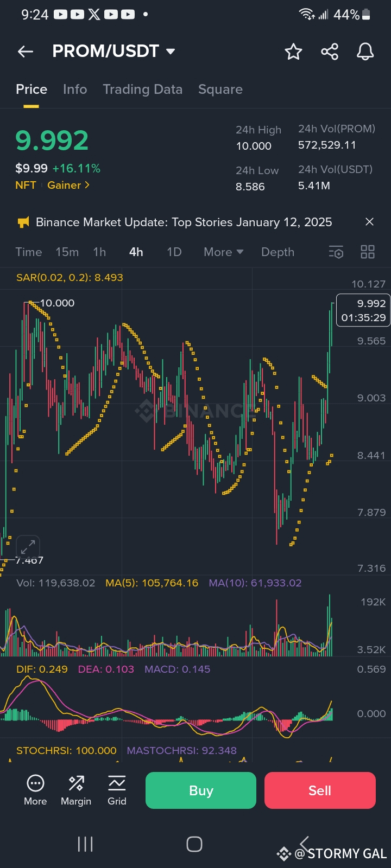Open the Binance Market Update announcement
391x868 pixels.
click(x=184, y=222)
